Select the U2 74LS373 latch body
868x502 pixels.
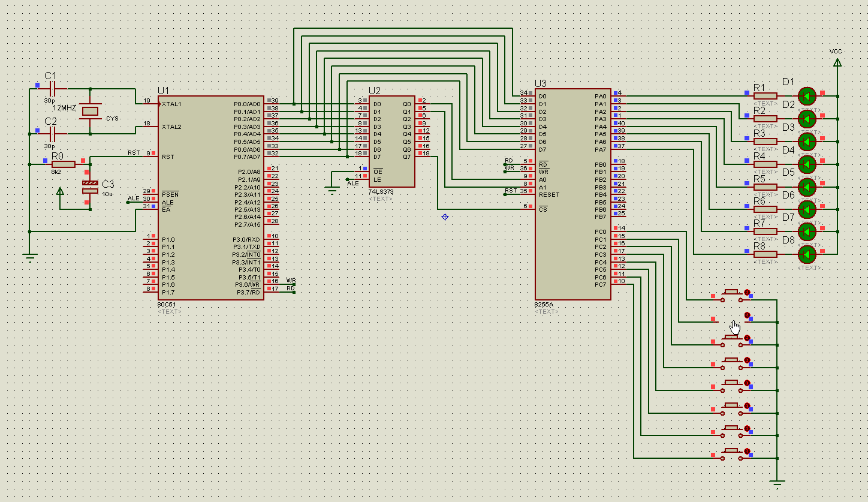[391, 142]
